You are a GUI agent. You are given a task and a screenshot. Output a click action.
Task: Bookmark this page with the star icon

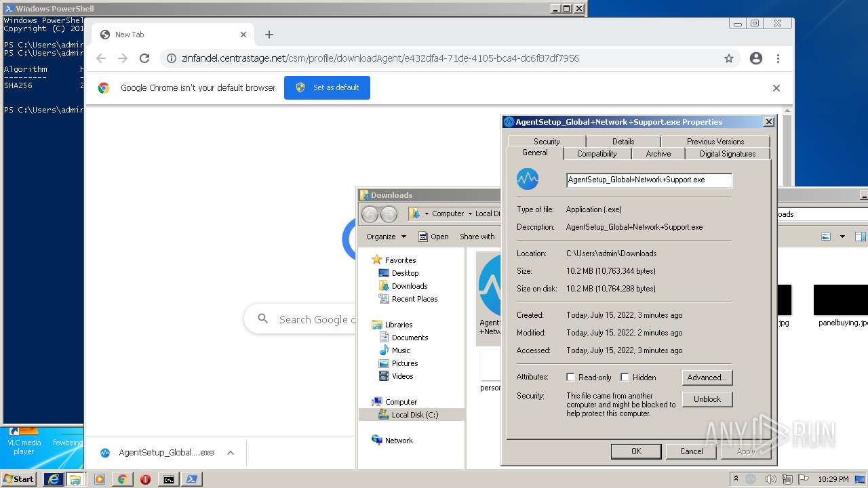pyautogui.click(x=729, y=58)
